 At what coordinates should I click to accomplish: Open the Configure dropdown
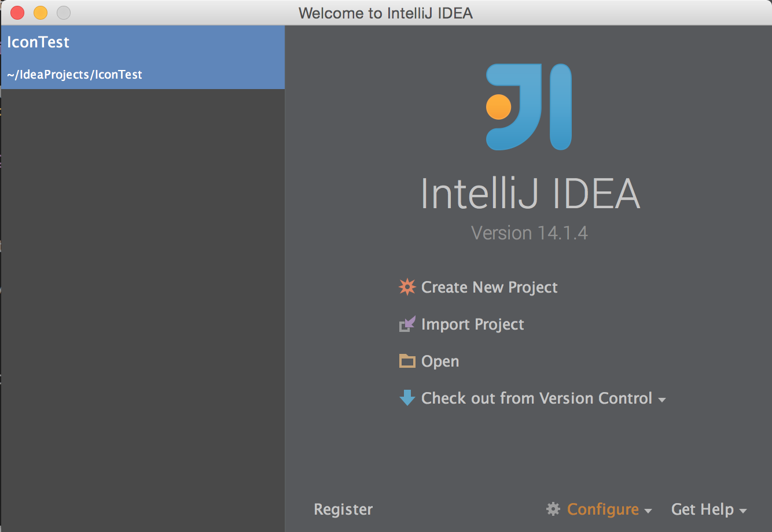coord(602,509)
